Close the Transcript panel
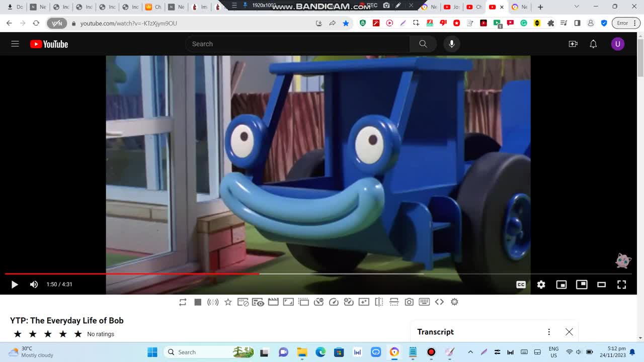Viewport: 644px width, 362px height. [569, 332]
